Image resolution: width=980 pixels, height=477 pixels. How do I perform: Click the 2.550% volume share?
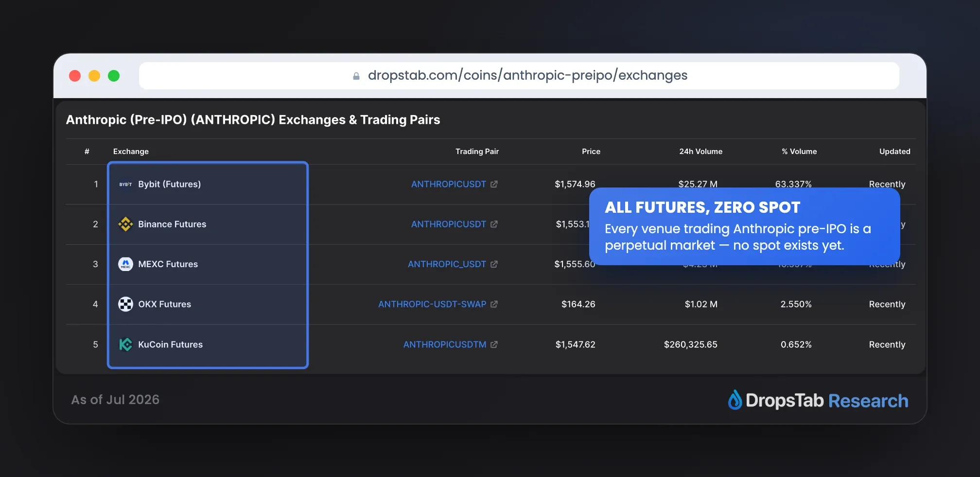coord(796,304)
